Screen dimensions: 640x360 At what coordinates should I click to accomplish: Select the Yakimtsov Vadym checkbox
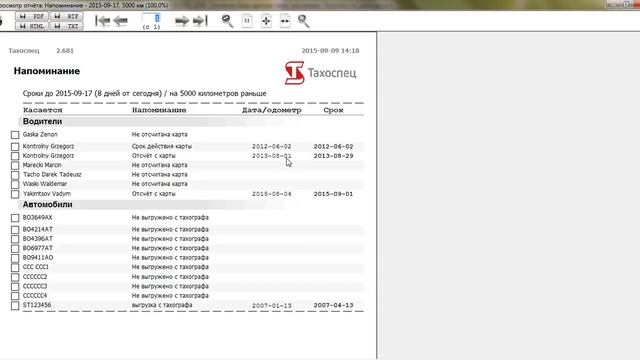click(15, 194)
